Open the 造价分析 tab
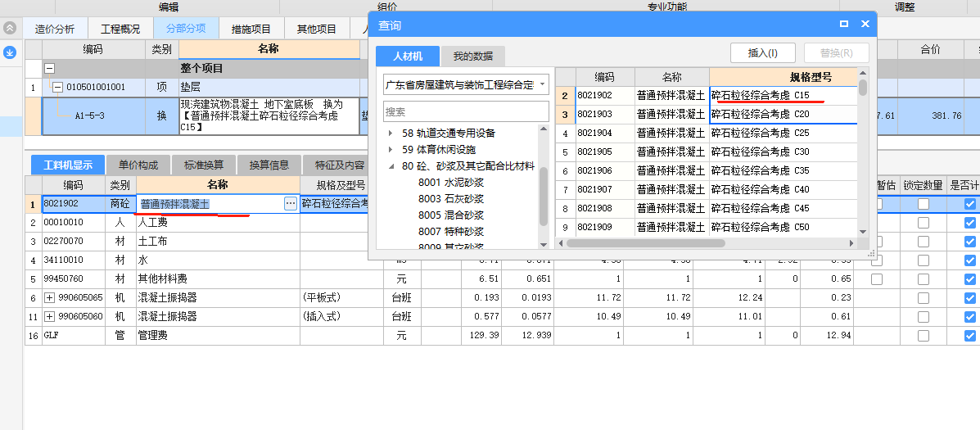The width and height of the screenshot is (980, 430). [x=54, y=29]
